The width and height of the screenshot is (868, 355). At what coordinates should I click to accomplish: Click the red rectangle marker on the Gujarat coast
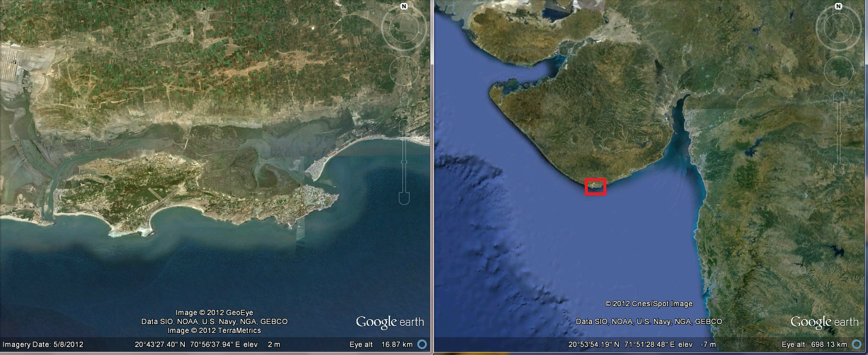click(596, 186)
